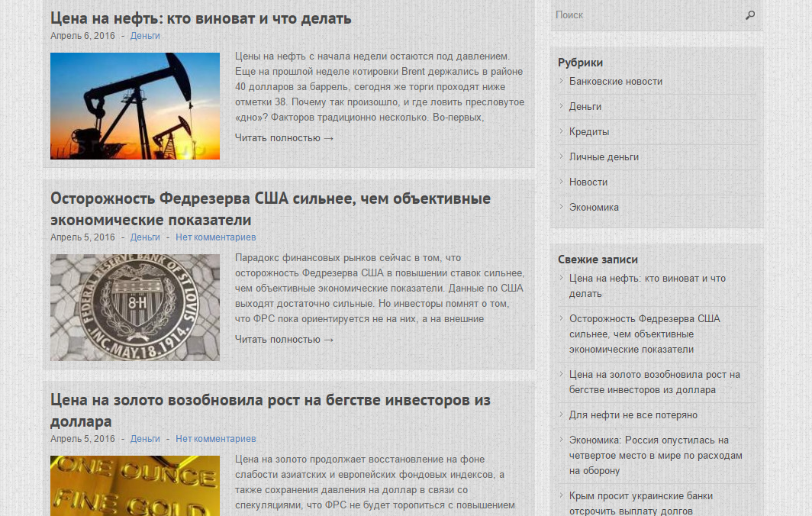Click the chevron beside 'Экономика' in Рубрики
The width and height of the screenshot is (812, 516).
tap(562, 206)
